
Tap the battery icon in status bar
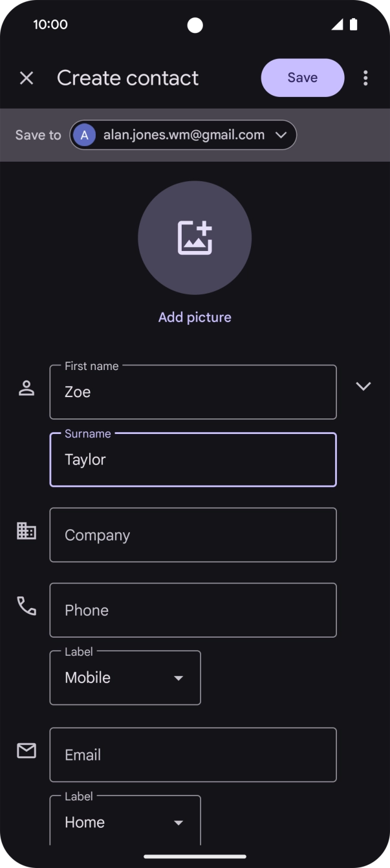tap(353, 24)
